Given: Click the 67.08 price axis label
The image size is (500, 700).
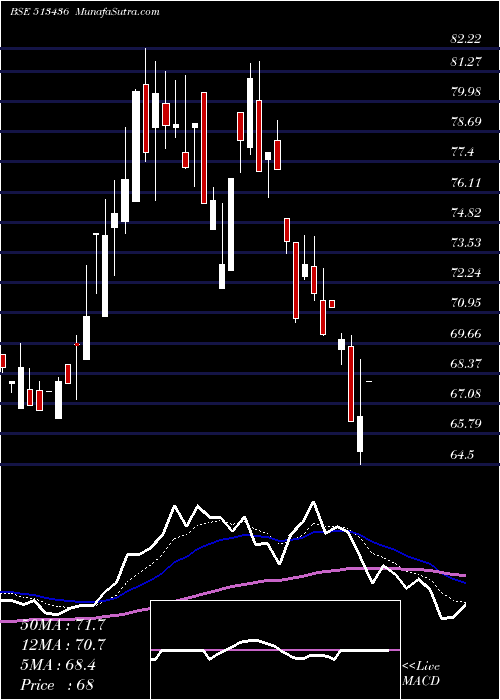Looking at the screenshot, I should [466, 394].
